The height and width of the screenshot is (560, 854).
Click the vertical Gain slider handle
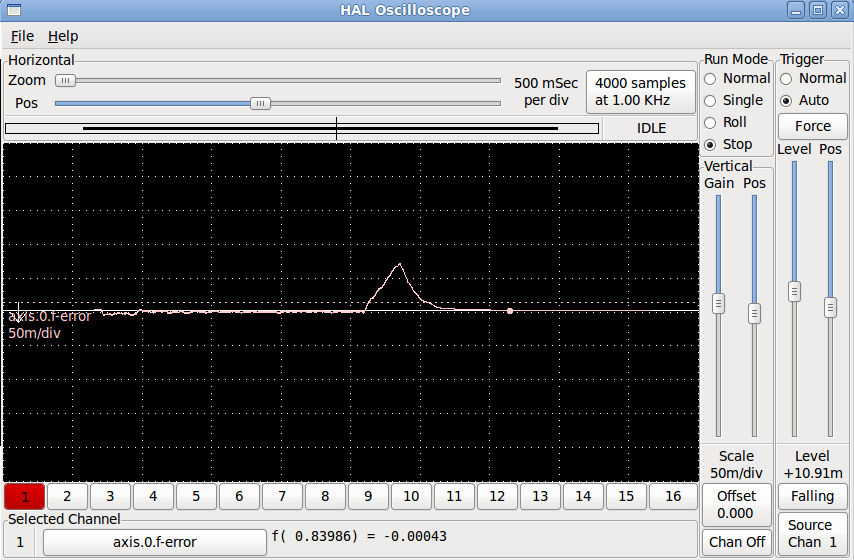pos(718,303)
